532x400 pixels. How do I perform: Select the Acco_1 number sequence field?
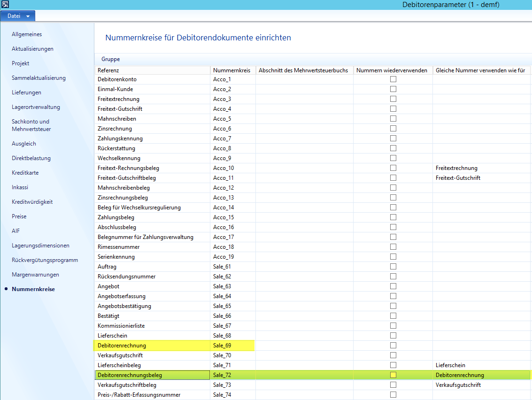232,79
